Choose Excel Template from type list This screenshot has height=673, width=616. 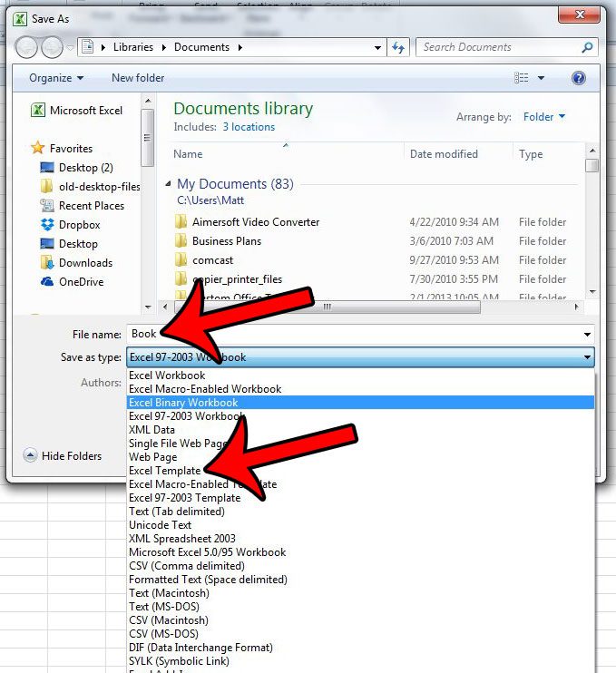pos(165,471)
